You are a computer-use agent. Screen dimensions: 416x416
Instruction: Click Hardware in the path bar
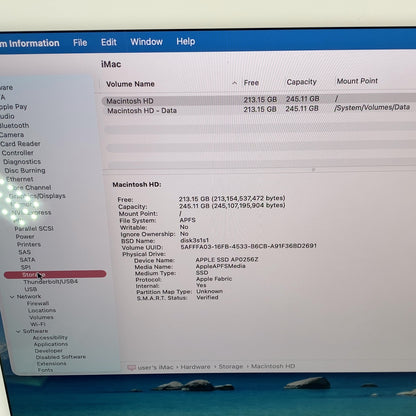click(x=196, y=367)
